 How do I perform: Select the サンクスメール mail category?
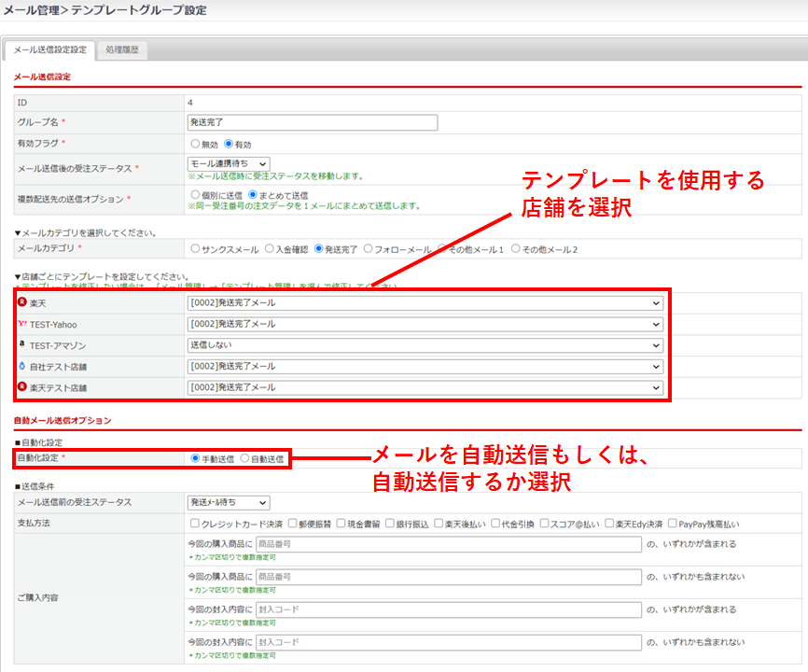point(195,249)
